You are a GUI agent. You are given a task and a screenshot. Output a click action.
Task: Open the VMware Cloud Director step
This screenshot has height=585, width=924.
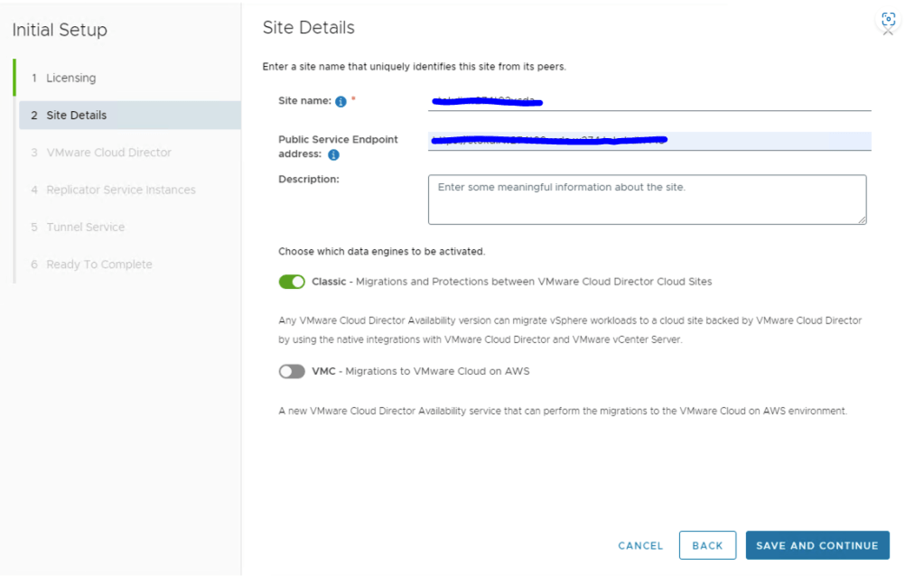pos(108,153)
